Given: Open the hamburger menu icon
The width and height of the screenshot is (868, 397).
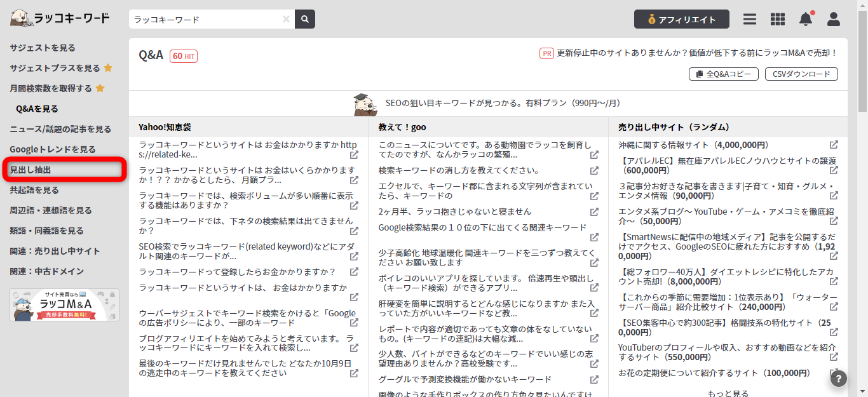Looking at the screenshot, I should [750, 19].
